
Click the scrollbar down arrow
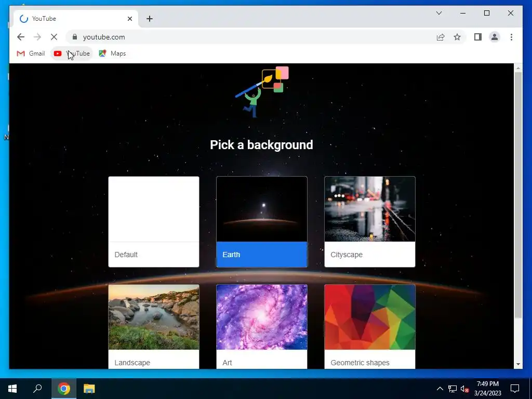coord(518,364)
